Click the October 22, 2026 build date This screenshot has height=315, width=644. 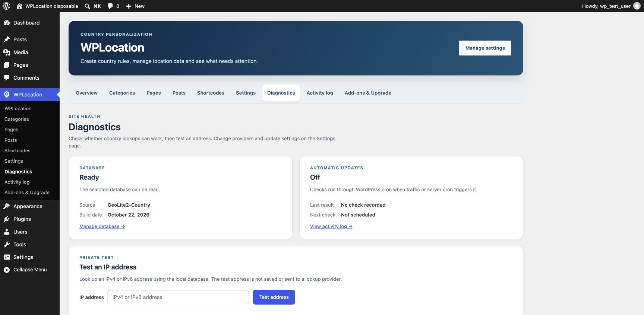click(129, 215)
